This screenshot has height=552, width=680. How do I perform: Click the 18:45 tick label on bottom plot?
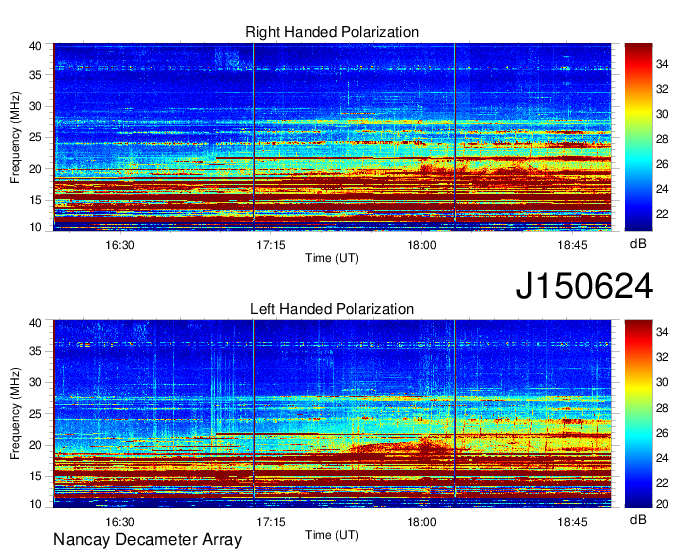572,522
